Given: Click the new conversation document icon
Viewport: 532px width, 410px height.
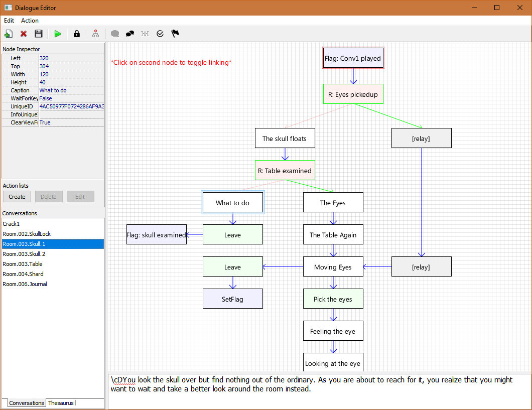Looking at the screenshot, I should click(x=9, y=34).
